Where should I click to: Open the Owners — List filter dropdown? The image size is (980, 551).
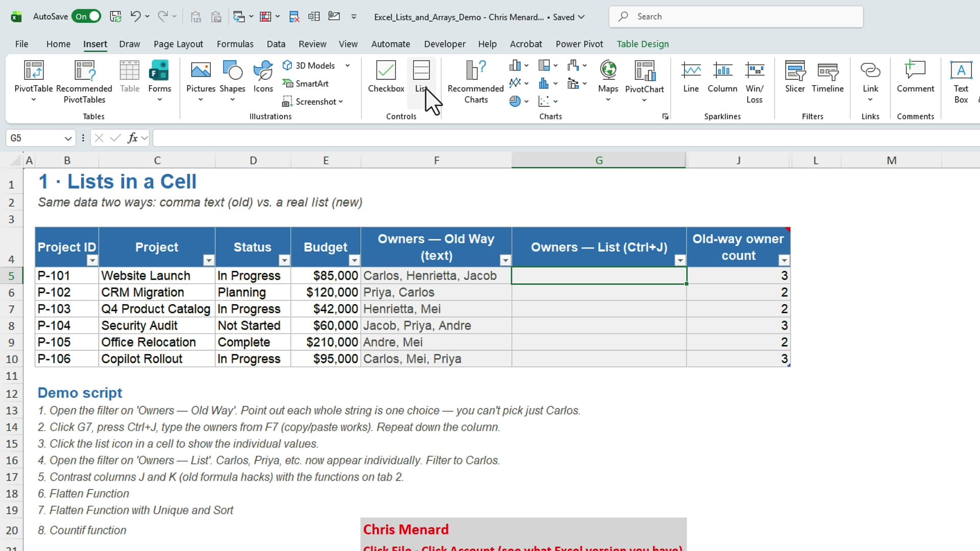tap(680, 261)
